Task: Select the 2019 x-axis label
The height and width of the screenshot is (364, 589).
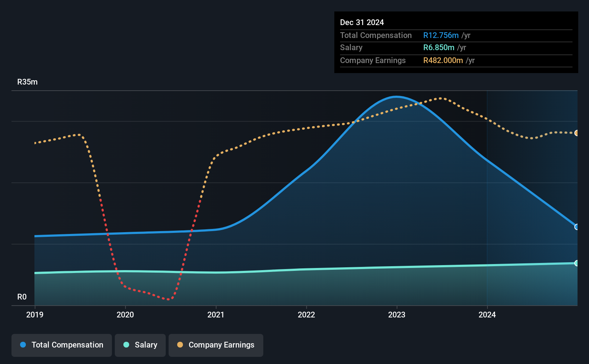Action: 35,315
